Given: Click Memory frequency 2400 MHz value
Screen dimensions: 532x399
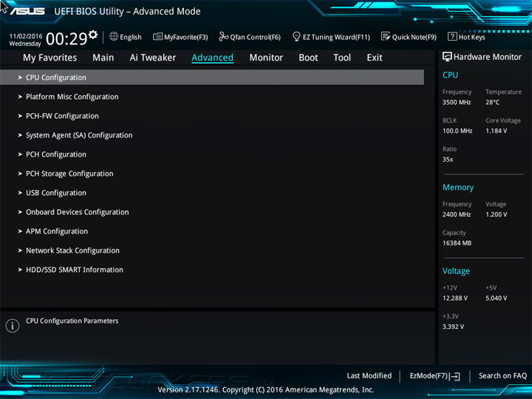Looking at the screenshot, I should pyautogui.click(x=457, y=214).
